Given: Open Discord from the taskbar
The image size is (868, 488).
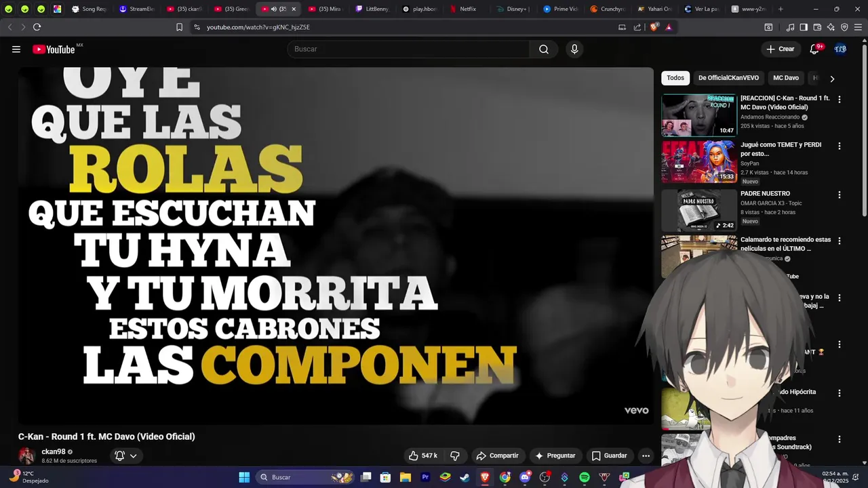Looking at the screenshot, I should (x=525, y=477).
